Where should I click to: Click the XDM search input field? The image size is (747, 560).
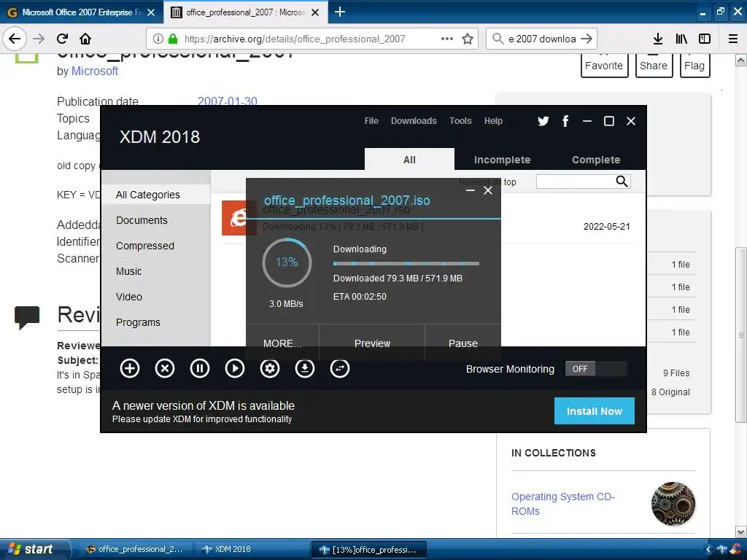pyautogui.click(x=576, y=182)
